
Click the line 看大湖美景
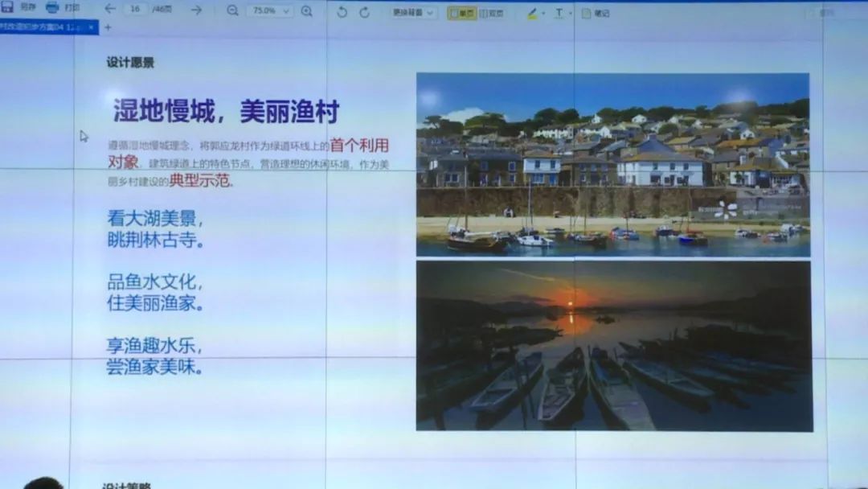(x=155, y=219)
